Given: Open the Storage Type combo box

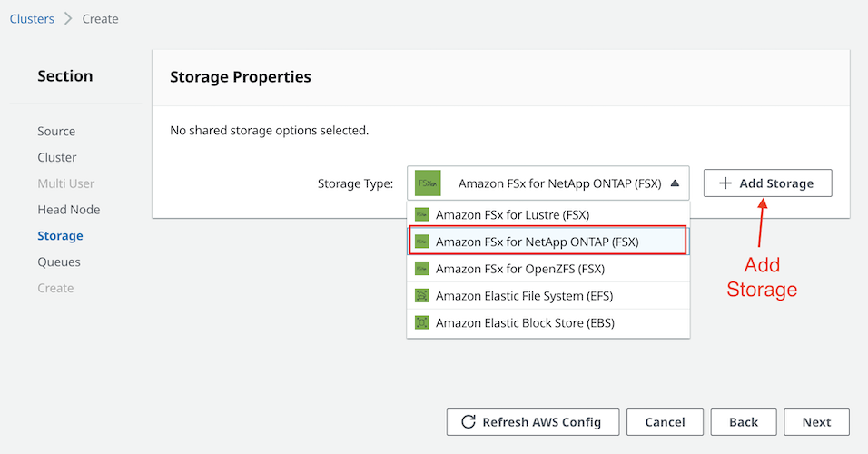Looking at the screenshot, I should [x=548, y=183].
